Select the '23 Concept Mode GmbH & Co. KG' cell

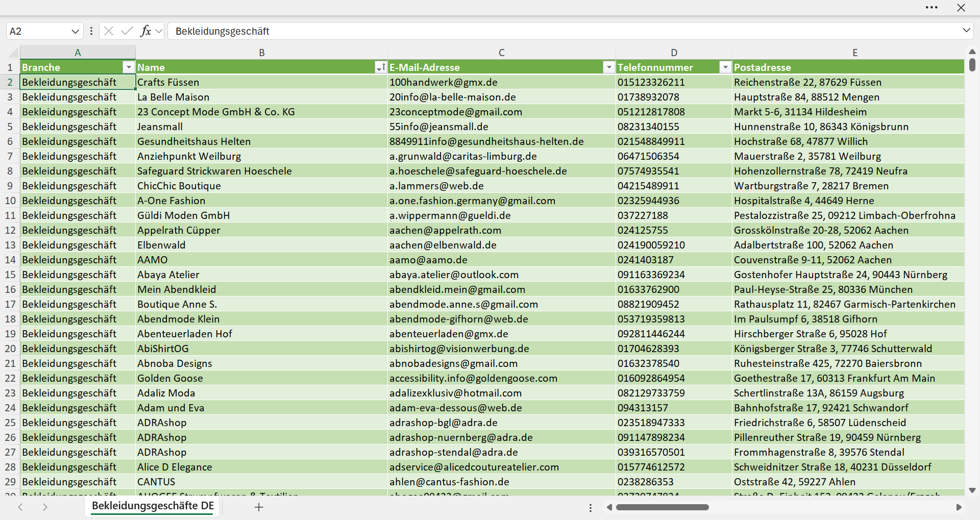click(x=262, y=112)
